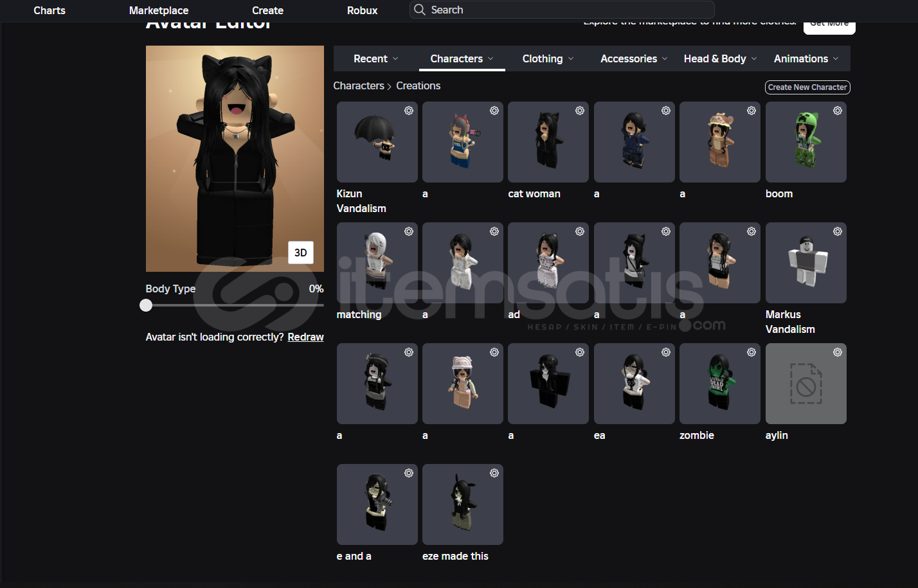This screenshot has width=918, height=588.
Task: Open settings gear on boom character
Action: pos(838,111)
